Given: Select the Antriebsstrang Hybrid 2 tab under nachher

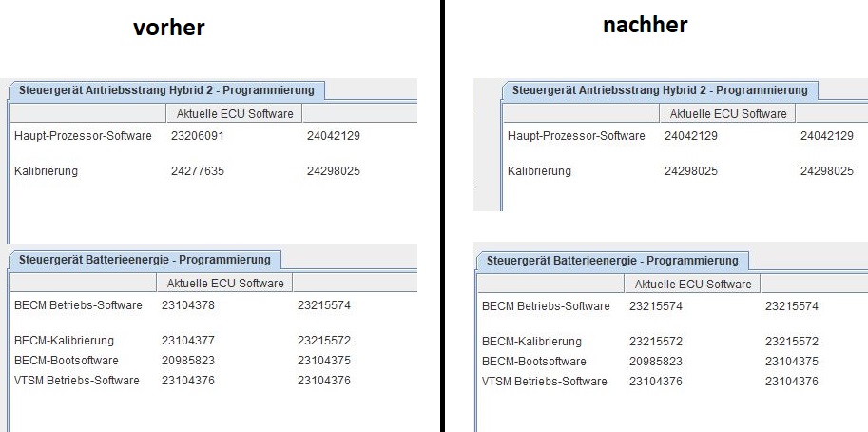Looking at the screenshot, I should tap(659, 90).
